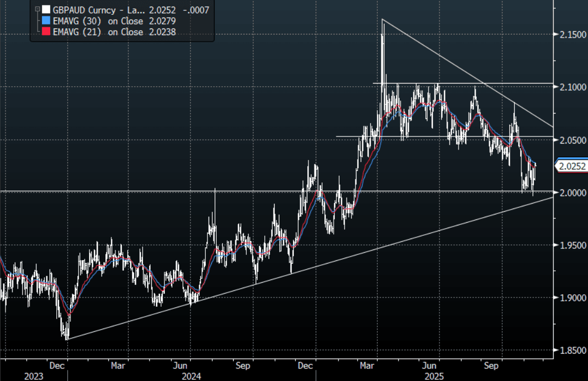Image resolution: width=588 pixels, height=381 pixels.
Task: Click the 1.8500 price axis label
Action: point(570,350)
